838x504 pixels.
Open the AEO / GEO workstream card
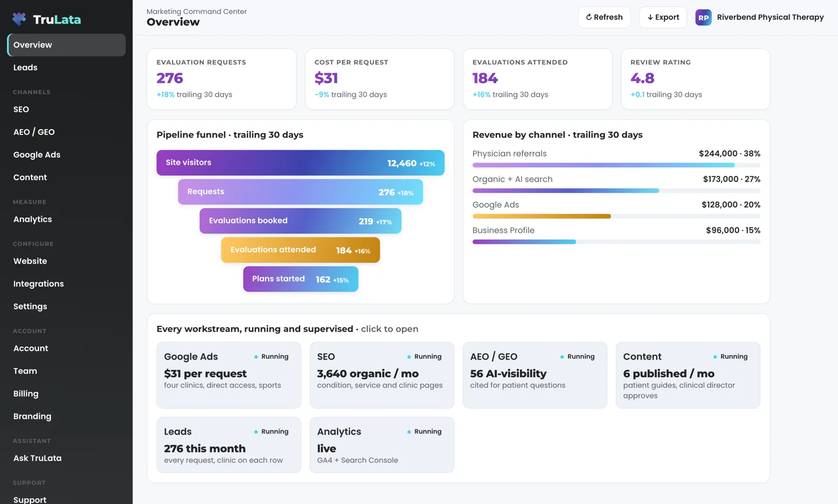[535, 375]
